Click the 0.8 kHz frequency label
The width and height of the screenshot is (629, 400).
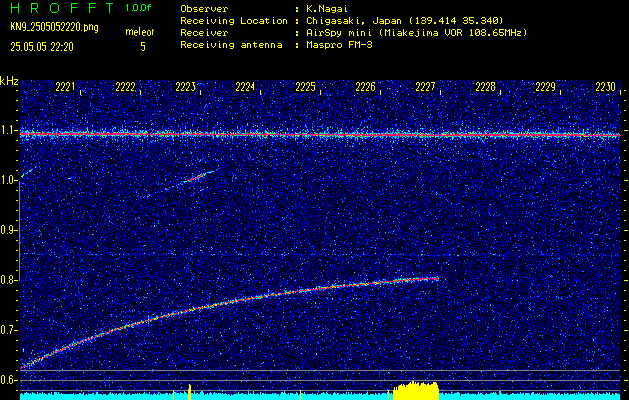tap(8, 280)
